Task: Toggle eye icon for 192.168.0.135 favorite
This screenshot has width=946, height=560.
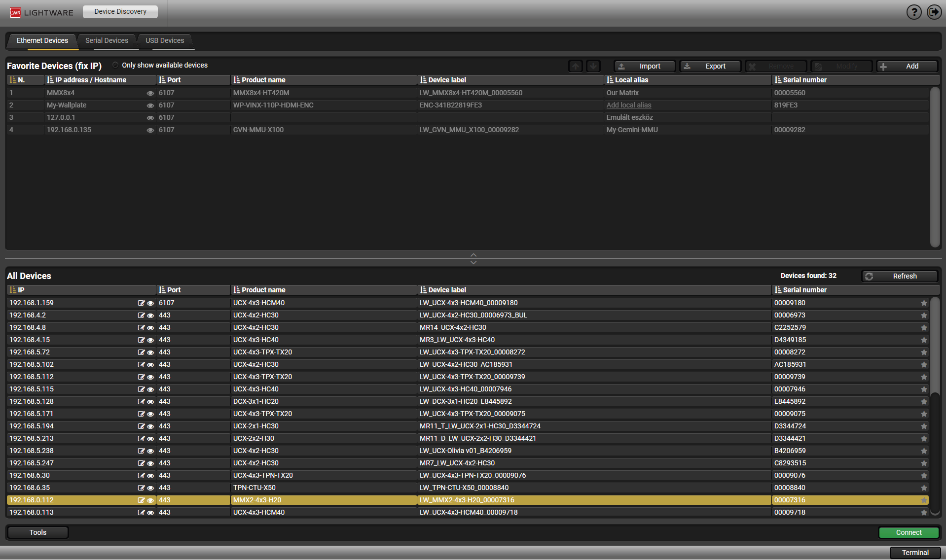Action: click(150, 130)
